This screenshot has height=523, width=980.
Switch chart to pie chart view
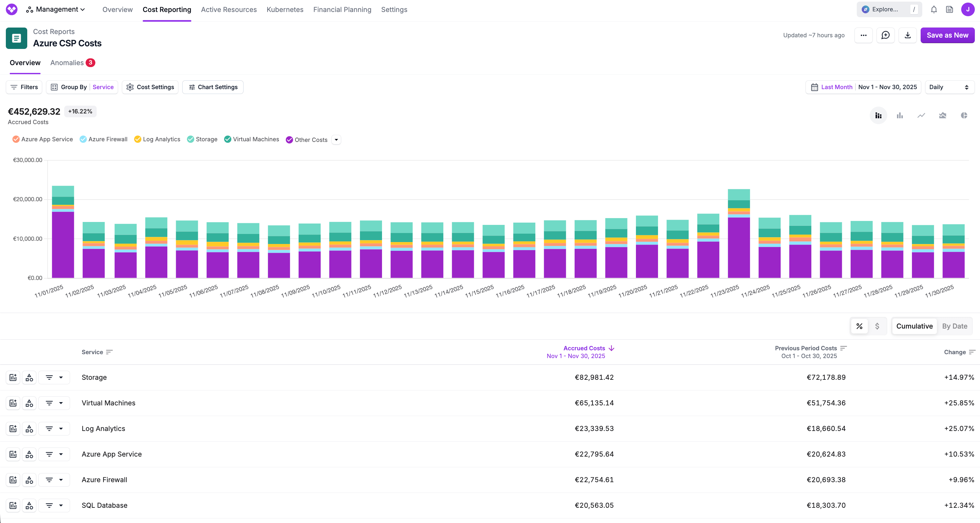[x=964, y=115]
